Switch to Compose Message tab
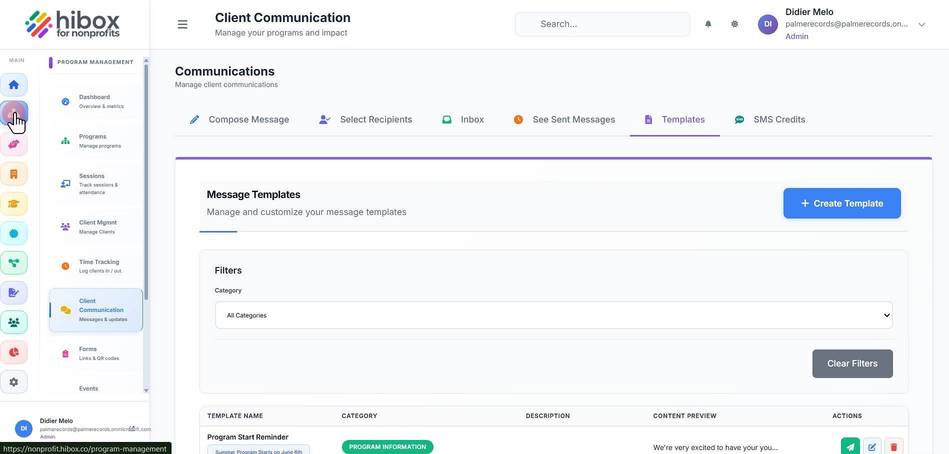949x454 pixels. click(x=239, y=120)
